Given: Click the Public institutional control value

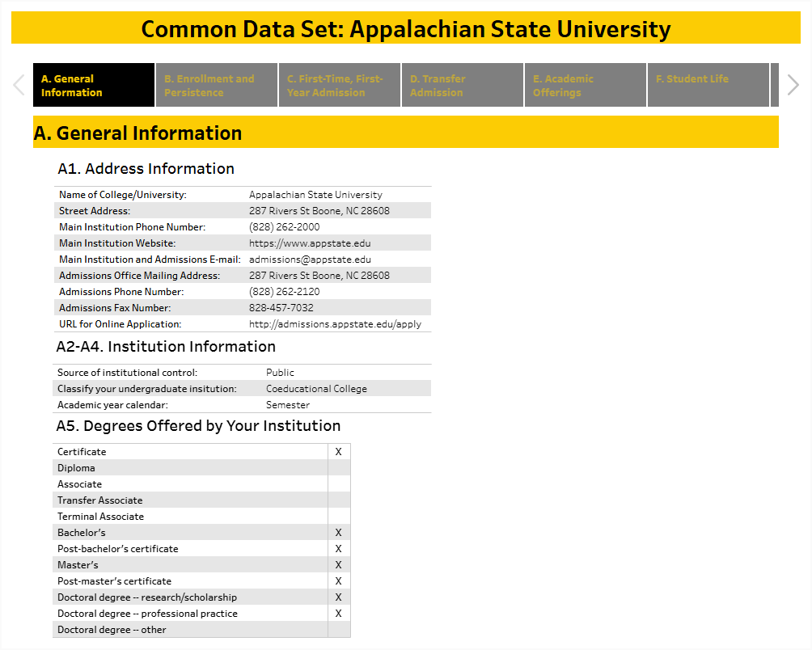Looking at the screenshot, I should pyautogui.click(x=277, y=372).
